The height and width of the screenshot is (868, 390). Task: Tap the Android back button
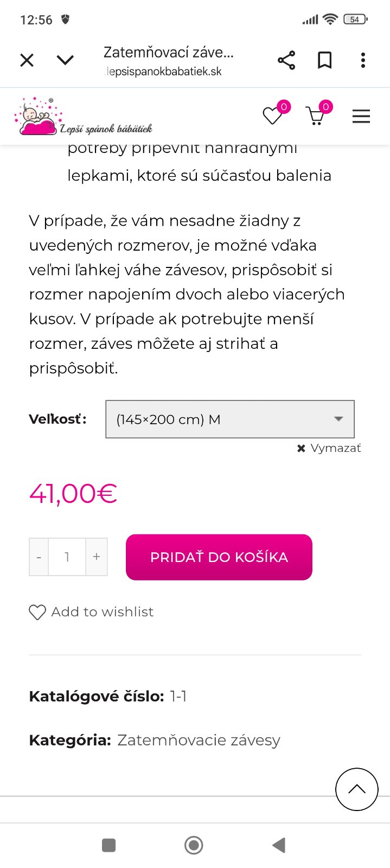point(279,845)
